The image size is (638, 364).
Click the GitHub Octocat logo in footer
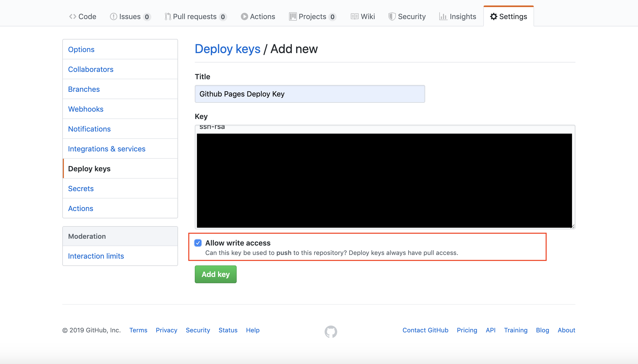[331, 331]
